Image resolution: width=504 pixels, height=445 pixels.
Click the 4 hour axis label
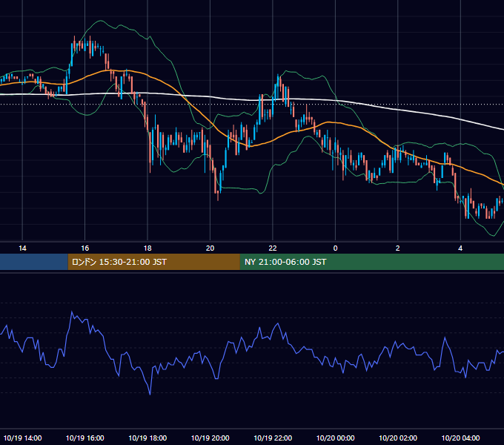click(x=460, y=248)
